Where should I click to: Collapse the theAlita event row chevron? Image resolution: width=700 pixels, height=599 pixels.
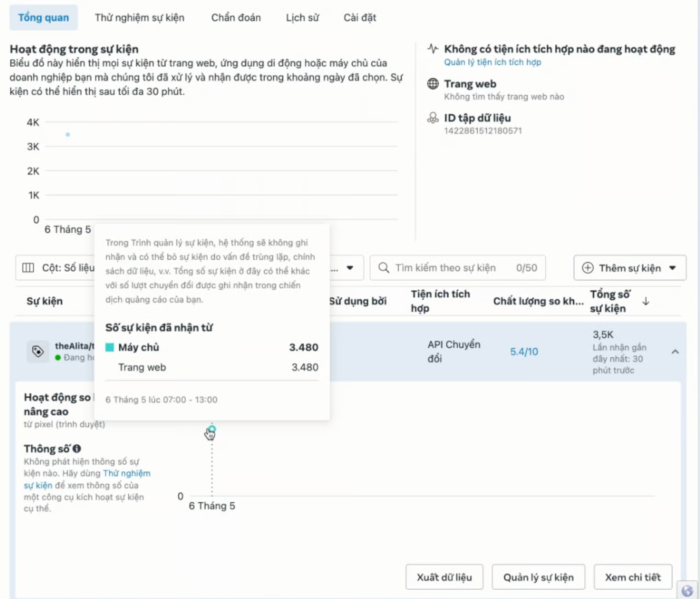point(675,352)
